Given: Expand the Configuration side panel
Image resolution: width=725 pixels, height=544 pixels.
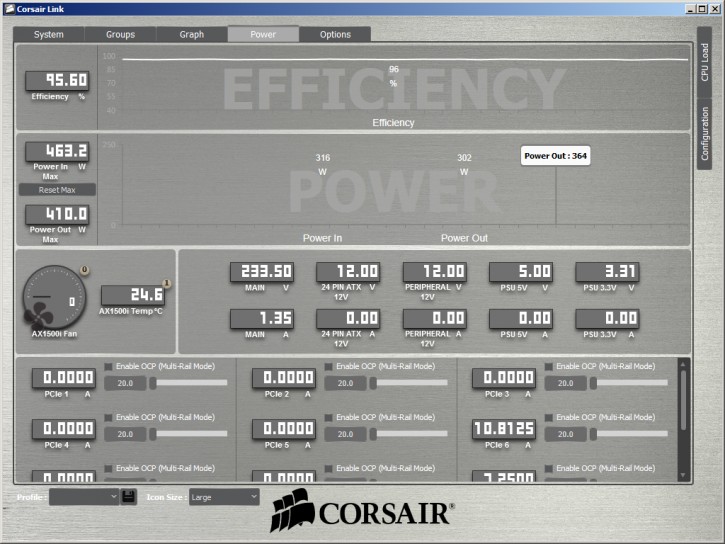Looking at the screenshot, I should (x=705, y=134).
